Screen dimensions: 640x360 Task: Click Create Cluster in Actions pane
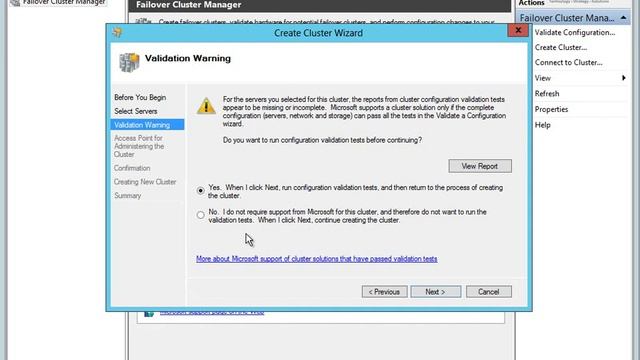point(561,48)
